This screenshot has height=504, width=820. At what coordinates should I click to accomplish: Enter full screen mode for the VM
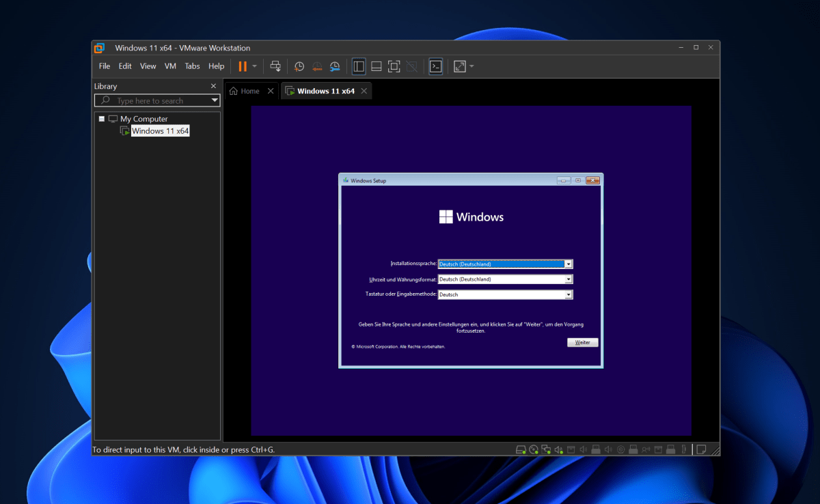click(394, 66)
